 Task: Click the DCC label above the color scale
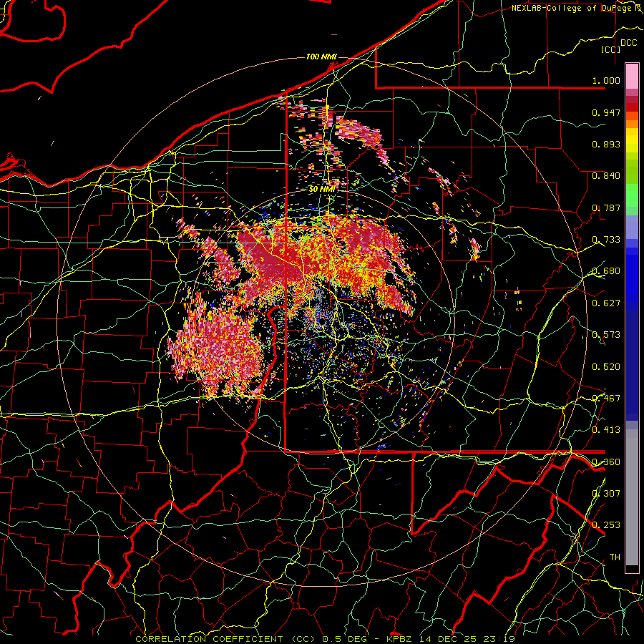click(x=628, y=43)
